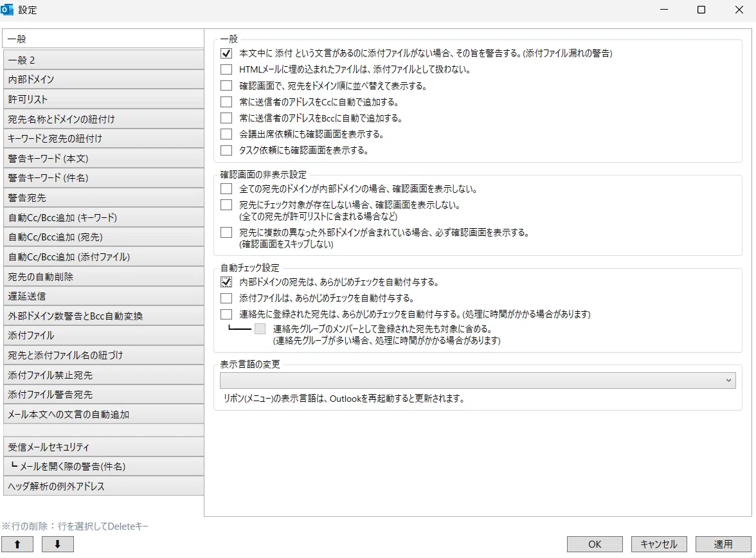The width and height of the screenshot is (756, 558).
Task: Open ヘッダ解析の例外アドレス tab
Action: [103, 486]
